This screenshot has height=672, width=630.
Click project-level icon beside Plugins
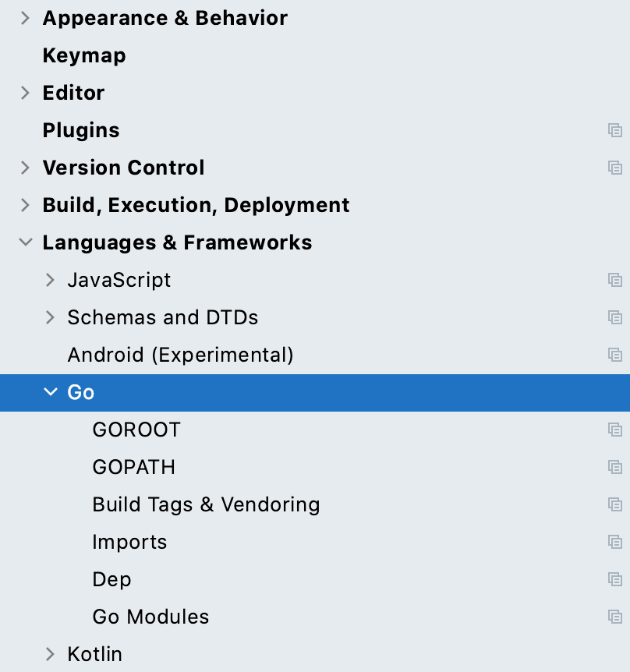614,130
